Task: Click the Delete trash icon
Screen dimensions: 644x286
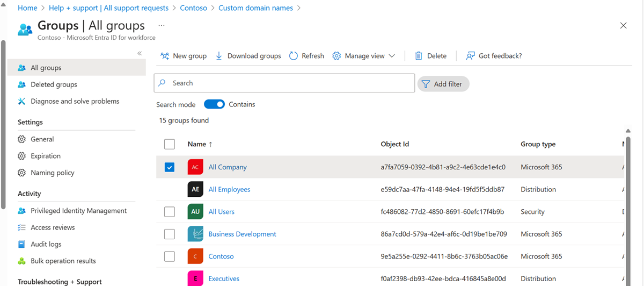Action: click(x=419, y=56)
